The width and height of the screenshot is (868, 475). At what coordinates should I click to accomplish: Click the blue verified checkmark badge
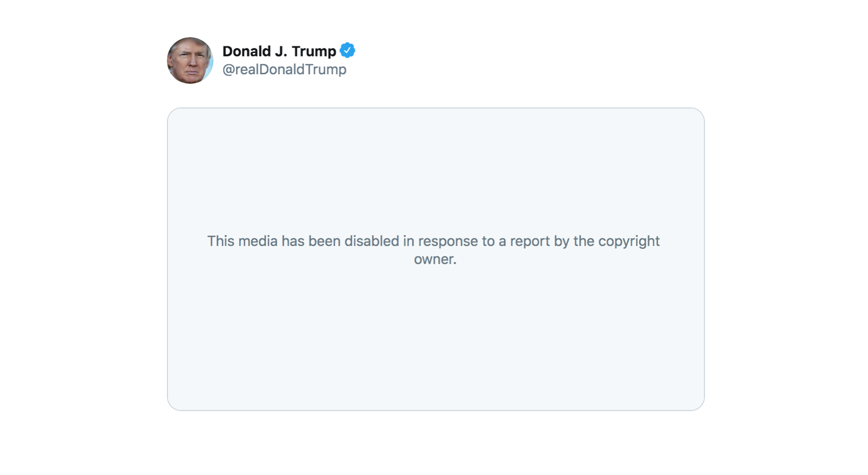coord(347,50)
